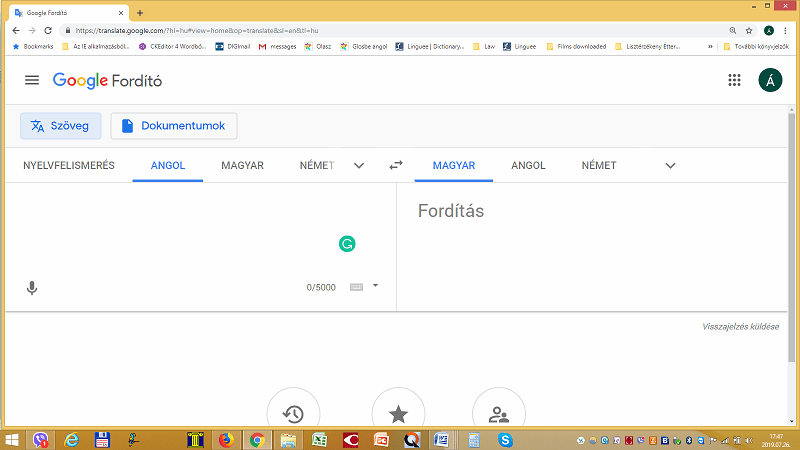Open the Law bookmark folder
Viewport: 800px width, 450px height.
(x=484, y=46)
